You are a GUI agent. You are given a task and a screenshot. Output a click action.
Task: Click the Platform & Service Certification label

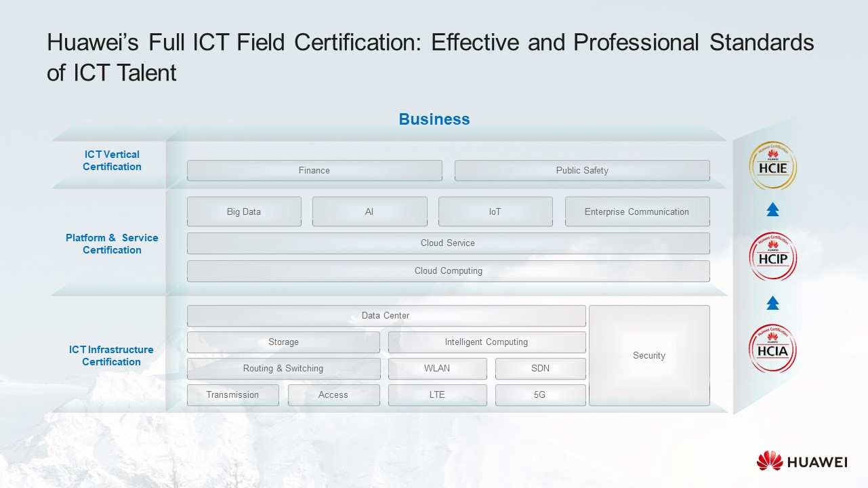[x=112, y=244]
